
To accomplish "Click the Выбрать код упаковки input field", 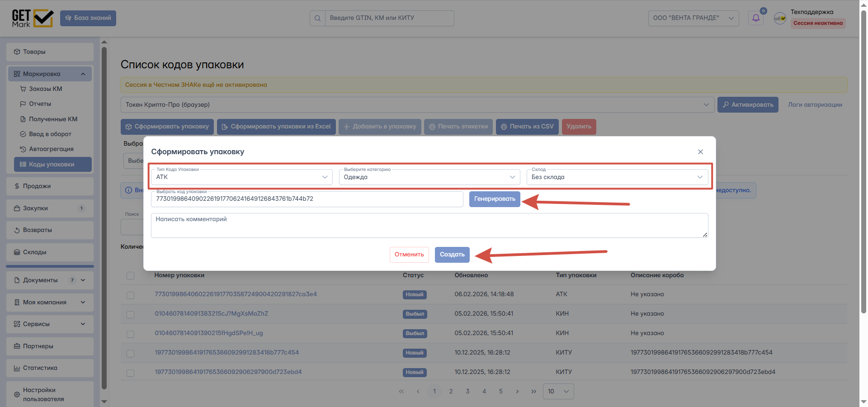I will [x=307, y=199].
